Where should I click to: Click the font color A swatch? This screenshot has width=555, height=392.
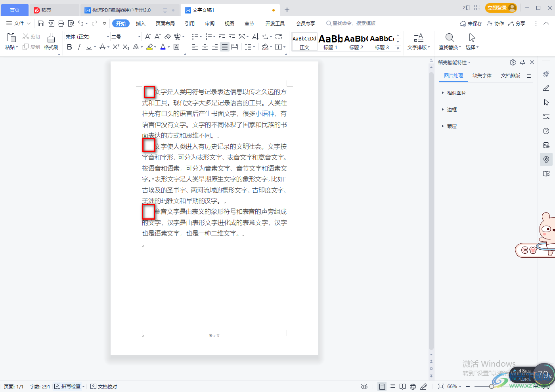163,47
